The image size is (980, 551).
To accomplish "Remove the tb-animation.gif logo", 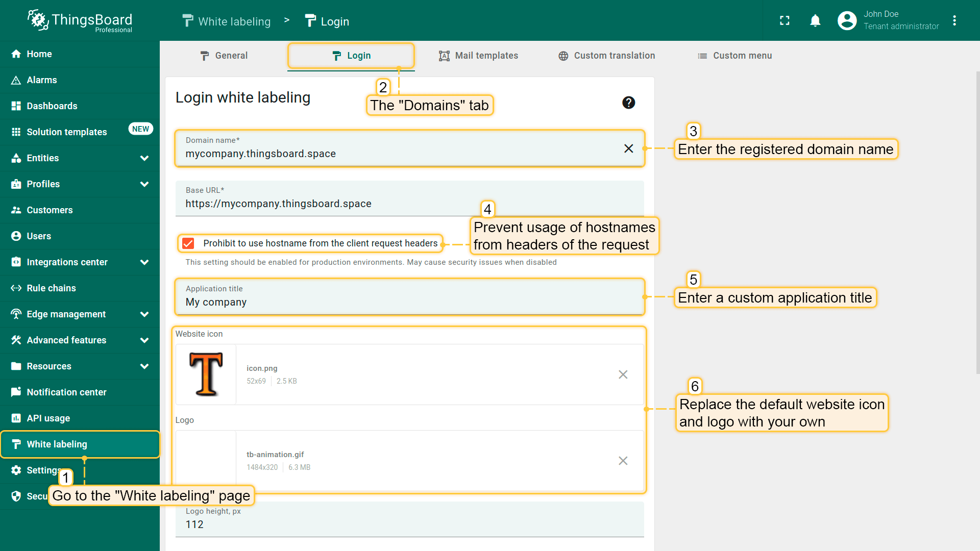I will point(623,461).
